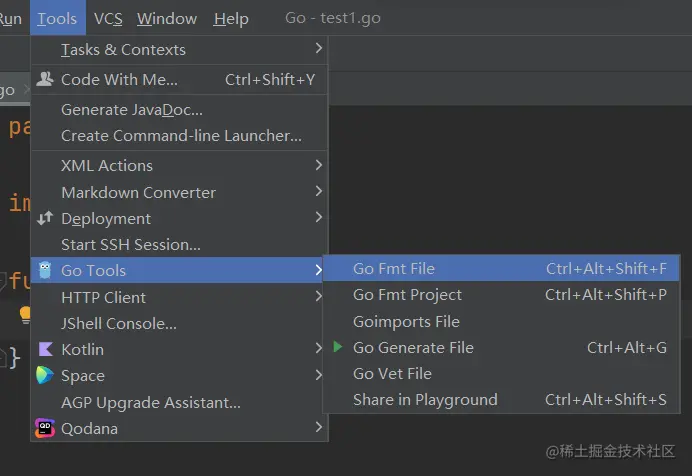Open the VCS menu

(x=107, y=18)
